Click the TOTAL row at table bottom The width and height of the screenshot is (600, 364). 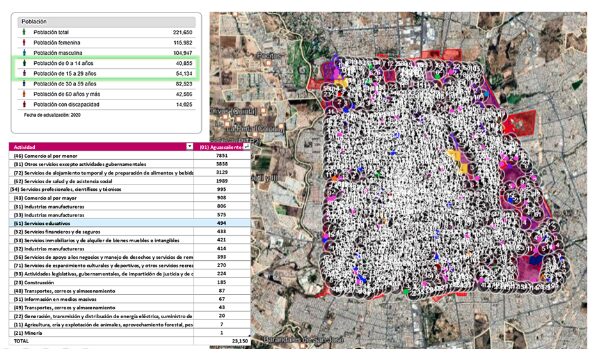[130, 341]
